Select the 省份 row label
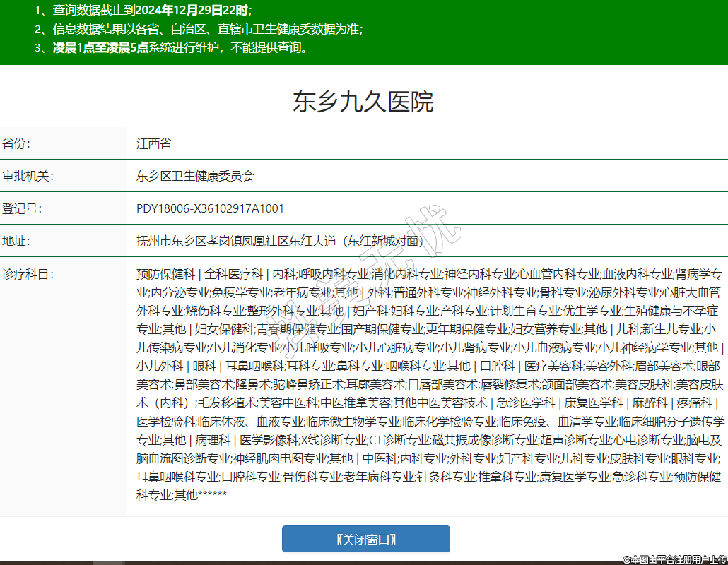 [17, 143]
